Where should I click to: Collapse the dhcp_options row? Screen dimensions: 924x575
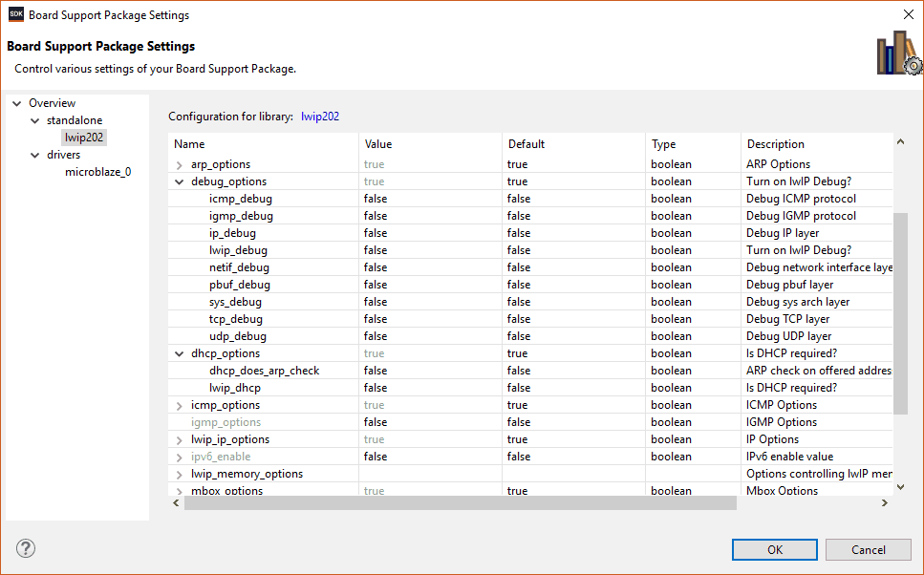(x=180, y=353)
